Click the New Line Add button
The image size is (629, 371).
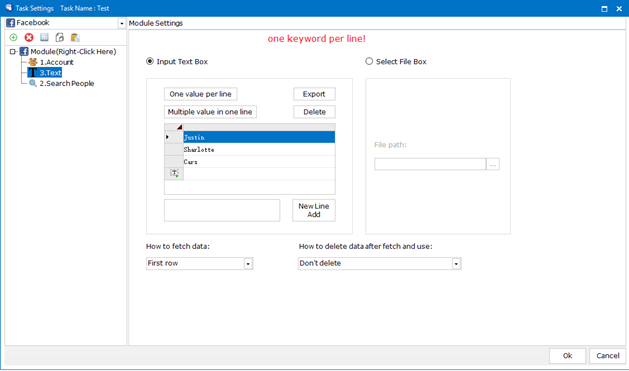tap(314, 210)
